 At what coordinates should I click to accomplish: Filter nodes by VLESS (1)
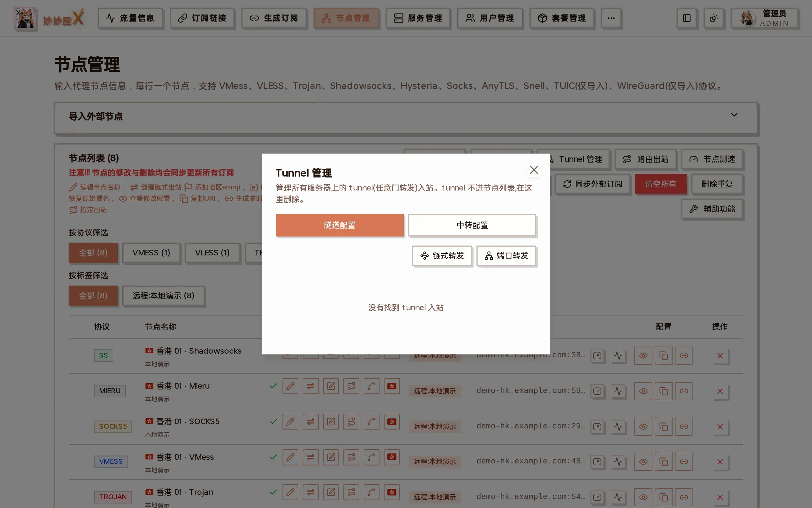[x=212, y=253]
